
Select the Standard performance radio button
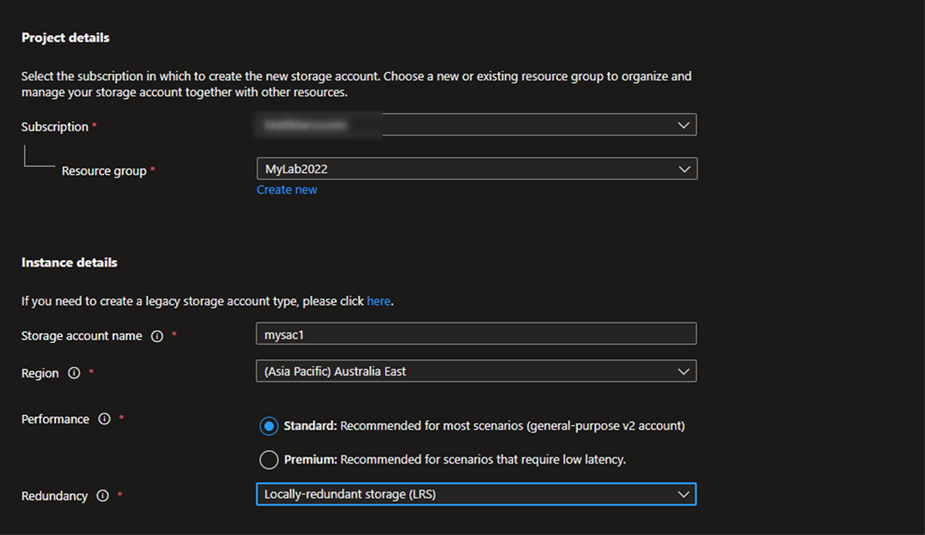[268, 426]
